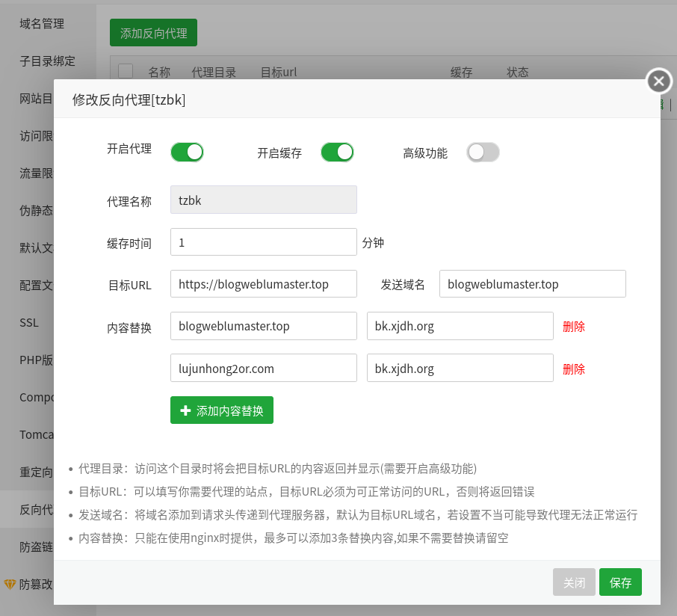Image resolution: width=677 pixels, height=616 pixels.
Task: Click the 缓存时间 input field
Action: click(x=263, y=242)
